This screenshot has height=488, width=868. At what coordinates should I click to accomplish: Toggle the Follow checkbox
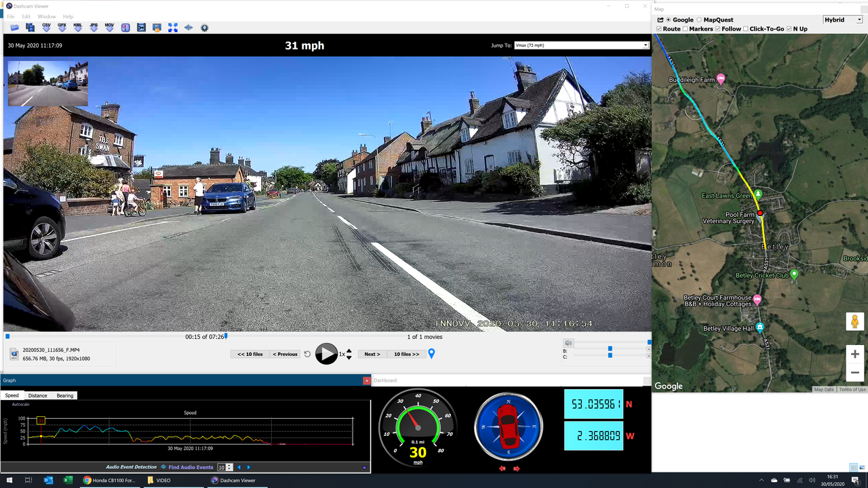[x=718, y=29]
